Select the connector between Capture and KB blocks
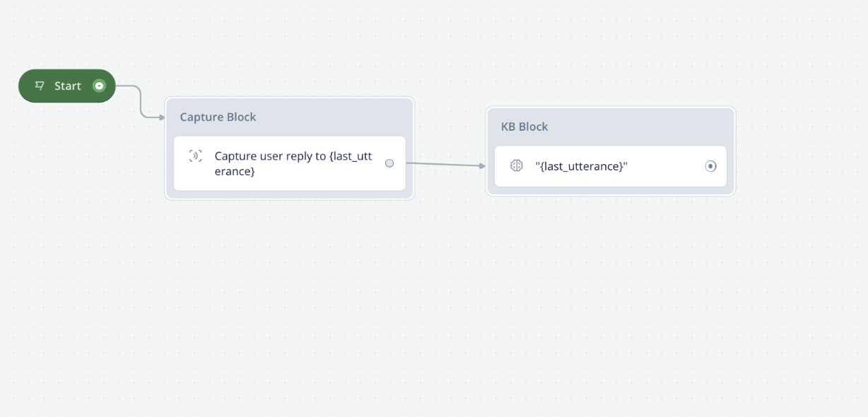 pos(445,165)
